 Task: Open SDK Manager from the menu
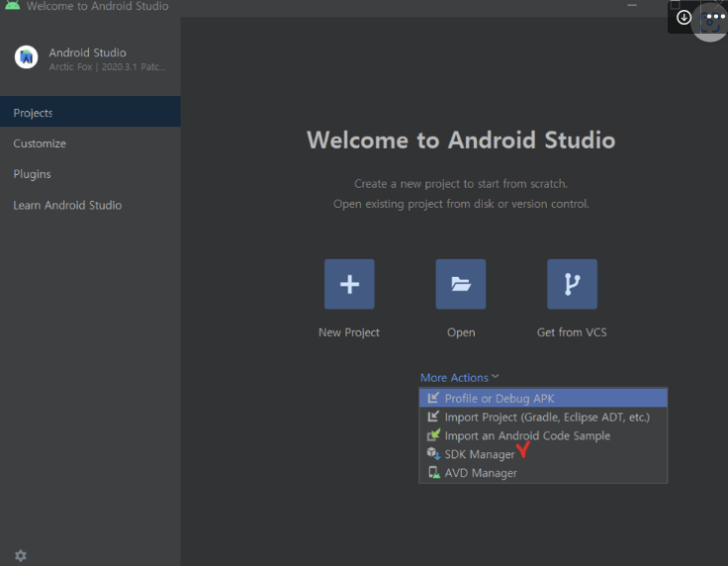(543, 453)
